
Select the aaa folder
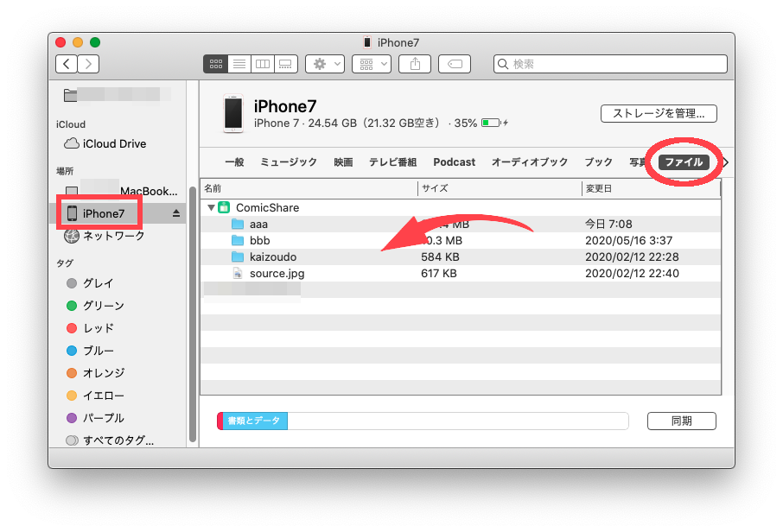250,224
